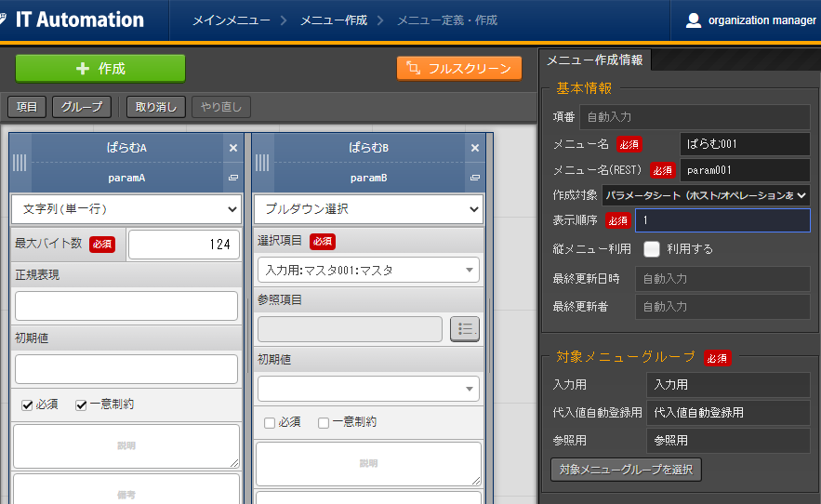Click the copy icon on paramA

(x=233, y=178)
